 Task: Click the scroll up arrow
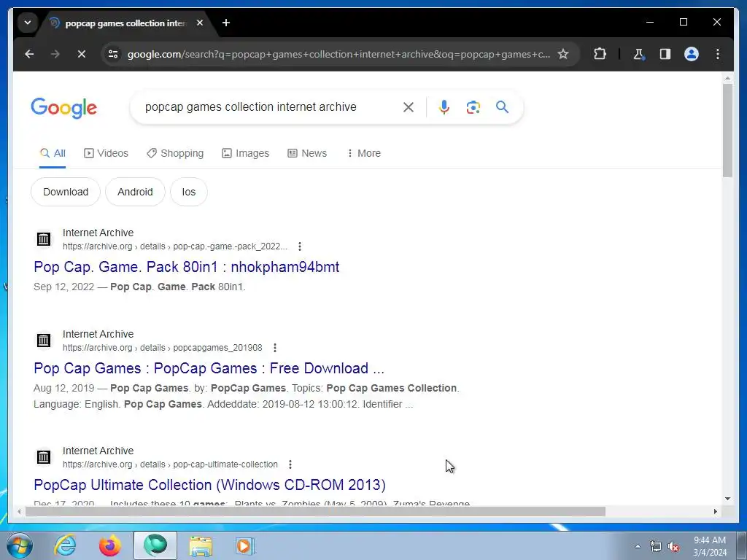(727, 77)
